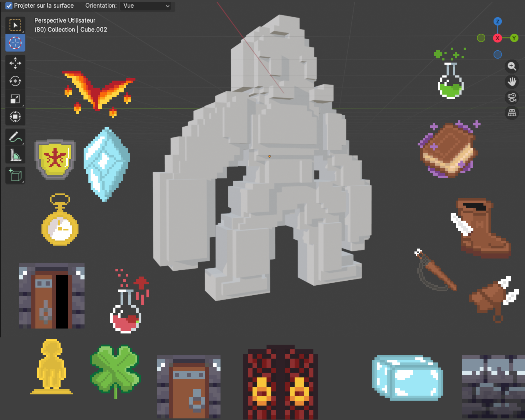The height and width of the screenshot is (420, 525).
Task: Select the Add Cube tool
Action: coord(15,175)
